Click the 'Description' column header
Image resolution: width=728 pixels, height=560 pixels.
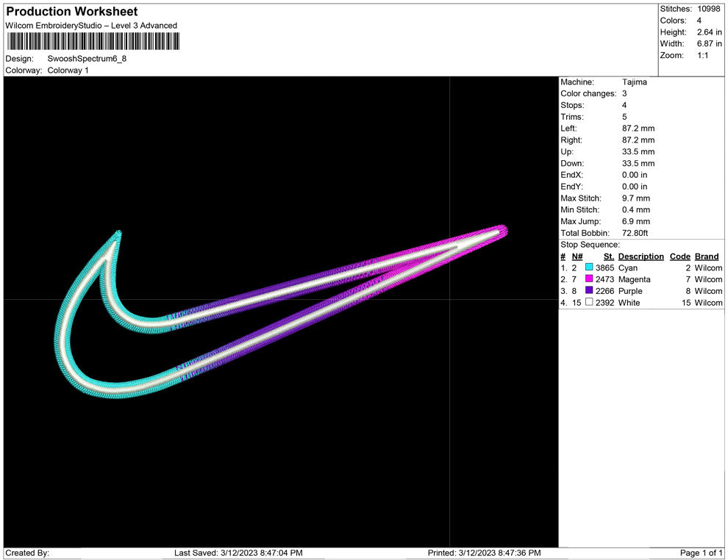tap(640, 256)
